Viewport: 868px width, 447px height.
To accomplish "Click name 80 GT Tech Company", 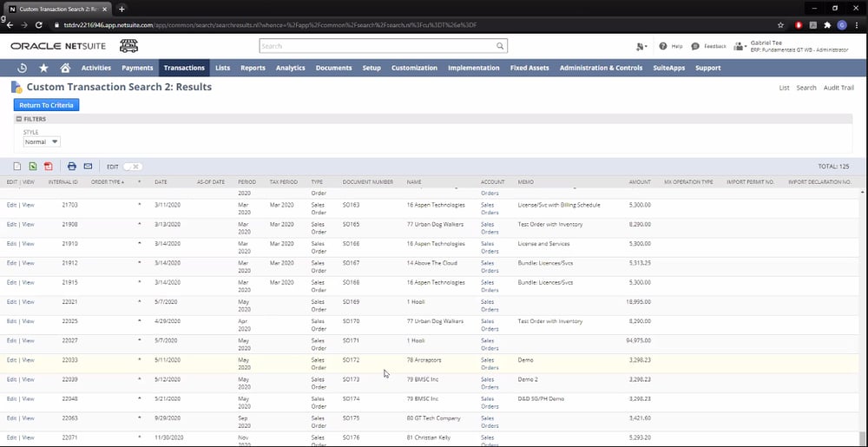I will (433, 418).
